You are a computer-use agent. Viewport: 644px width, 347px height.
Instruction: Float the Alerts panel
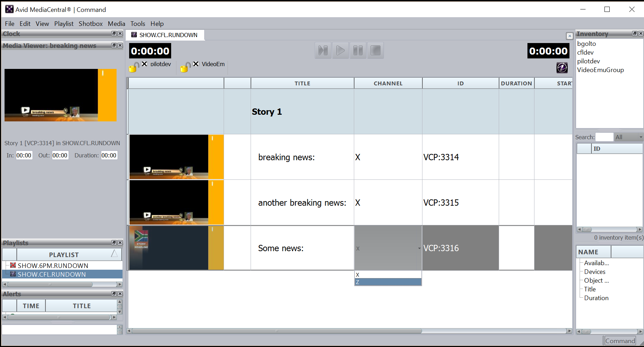click(x=114, y=294)
